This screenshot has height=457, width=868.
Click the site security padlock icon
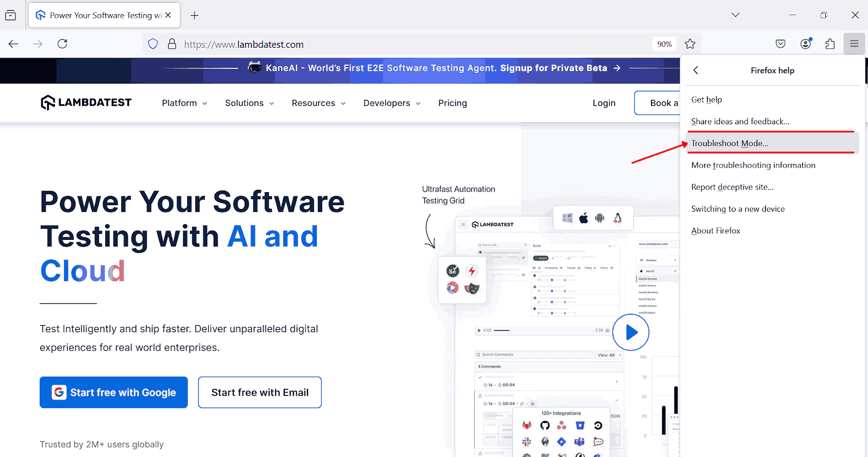[x=172, y=44]
